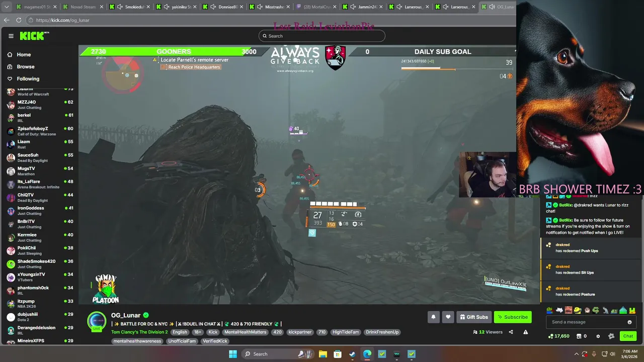Open xYoungzinTV VTubers channel
The image size is (644, 362).
[x=39, y=277]
